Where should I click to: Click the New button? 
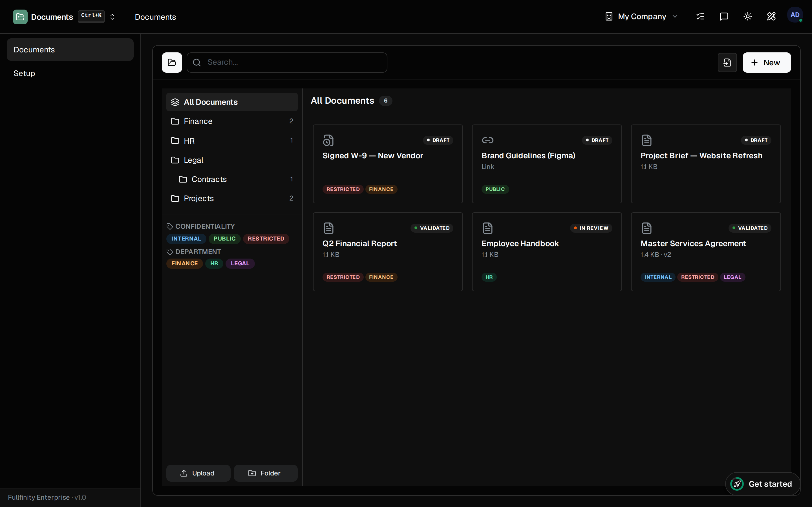tap(766, 62)
